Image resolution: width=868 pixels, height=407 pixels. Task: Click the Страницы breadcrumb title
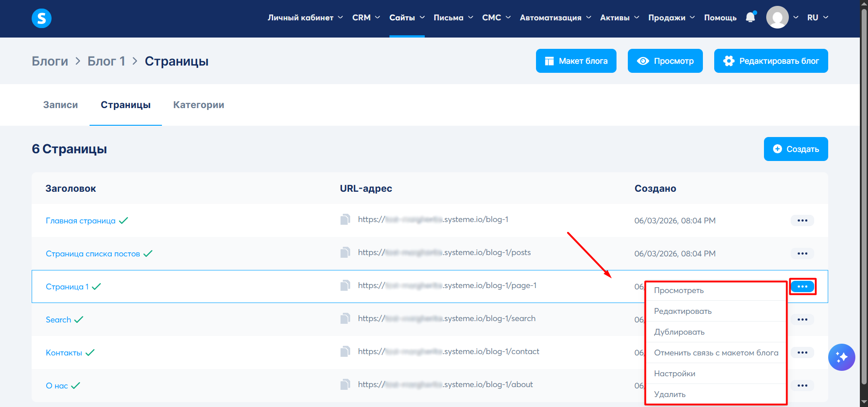pyautogui.click(x=176, y=61)
